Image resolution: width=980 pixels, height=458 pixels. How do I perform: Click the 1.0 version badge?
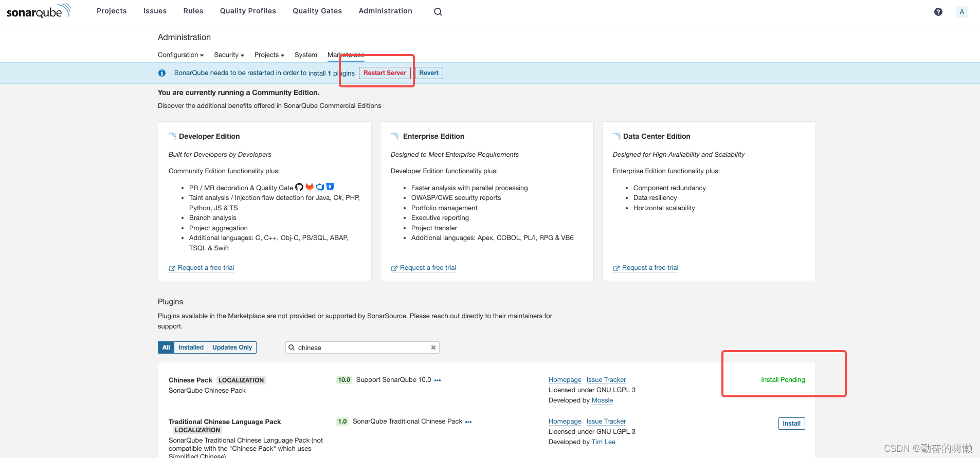[342, 422]
